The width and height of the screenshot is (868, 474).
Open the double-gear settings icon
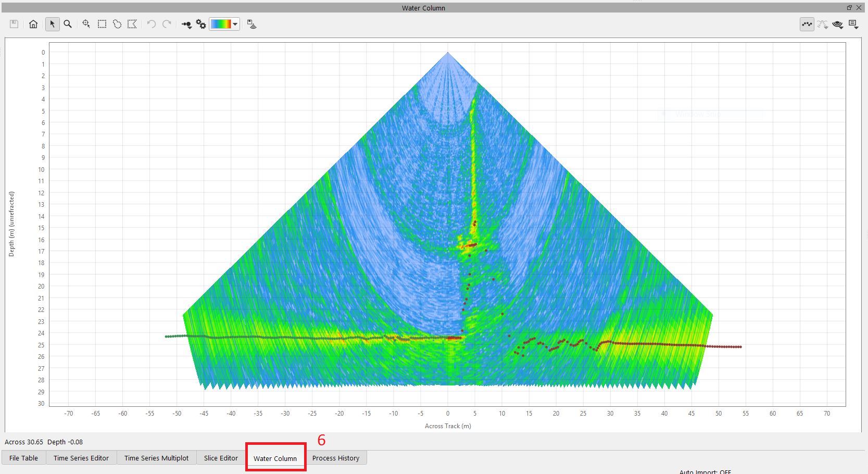(x=201, y=24)
